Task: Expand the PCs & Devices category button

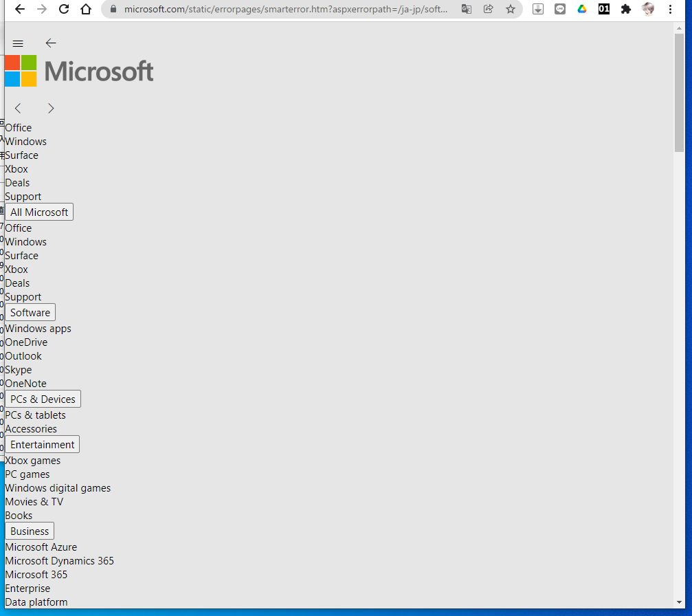Action: pos(43,399)
